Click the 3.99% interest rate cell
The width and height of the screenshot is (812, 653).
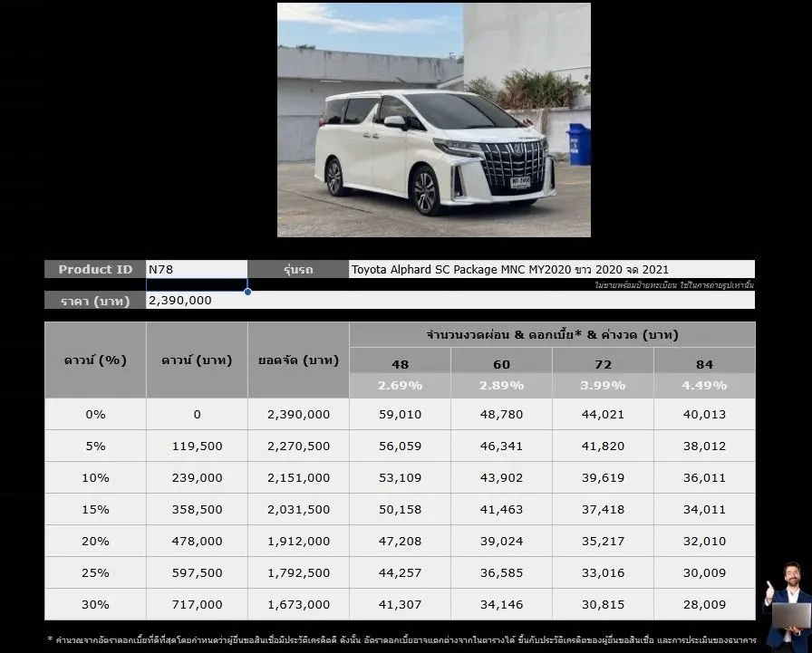[603, 386]
